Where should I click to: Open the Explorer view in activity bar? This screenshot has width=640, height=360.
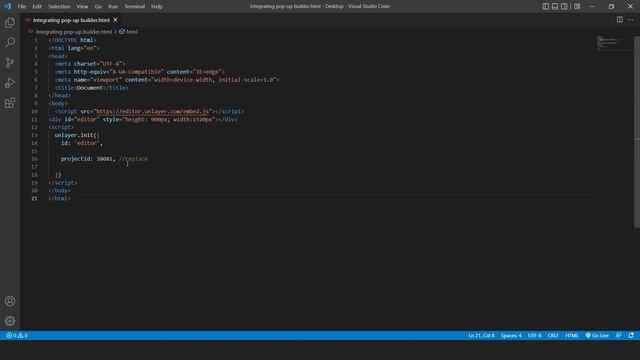point(10,22)
